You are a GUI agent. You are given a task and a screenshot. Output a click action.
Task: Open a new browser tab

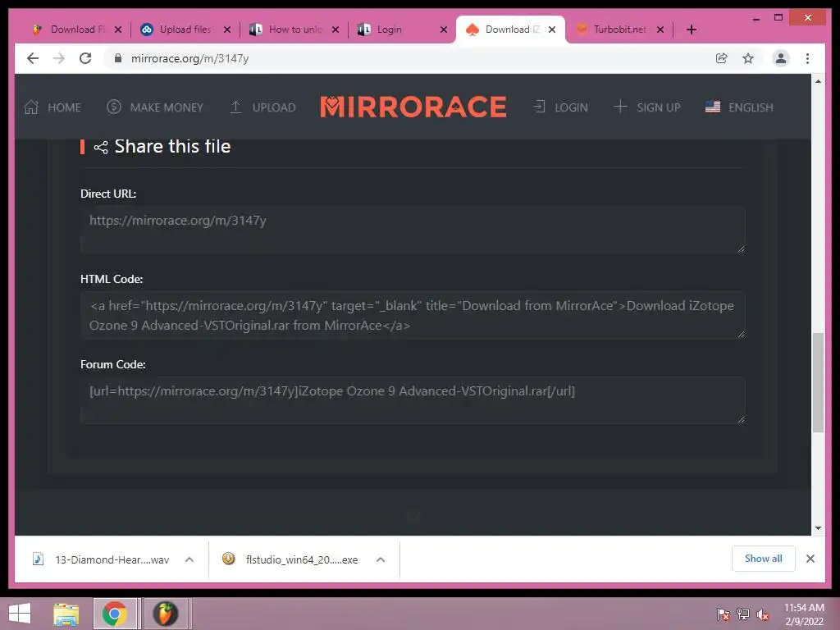692,30
